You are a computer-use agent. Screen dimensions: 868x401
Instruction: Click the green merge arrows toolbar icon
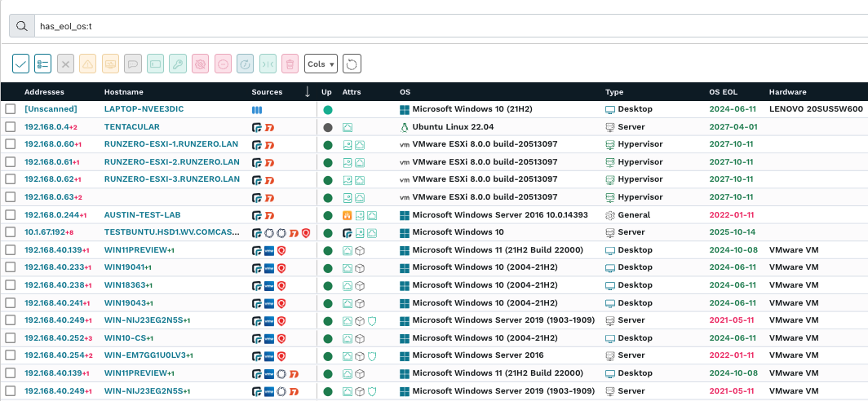(x=268, y=64)
